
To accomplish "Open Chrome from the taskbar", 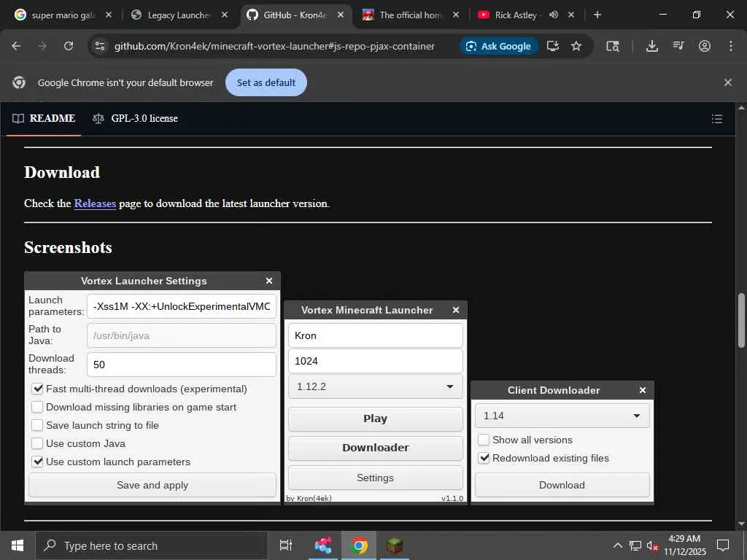I will (x=359, y=545).
